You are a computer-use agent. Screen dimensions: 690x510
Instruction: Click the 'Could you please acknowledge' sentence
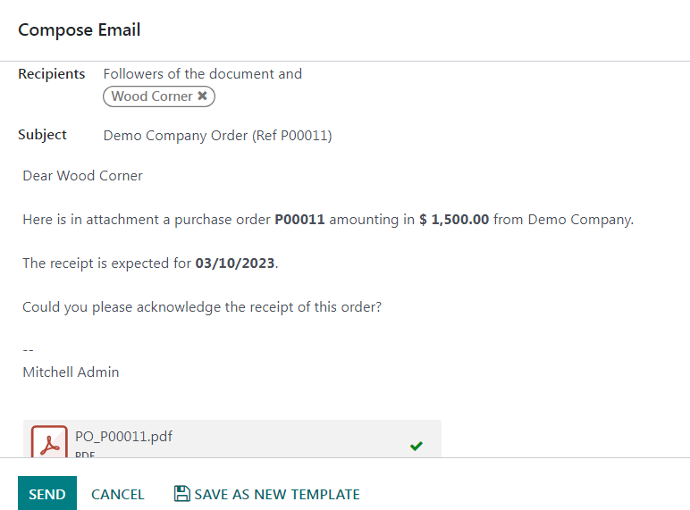(201, 308)
